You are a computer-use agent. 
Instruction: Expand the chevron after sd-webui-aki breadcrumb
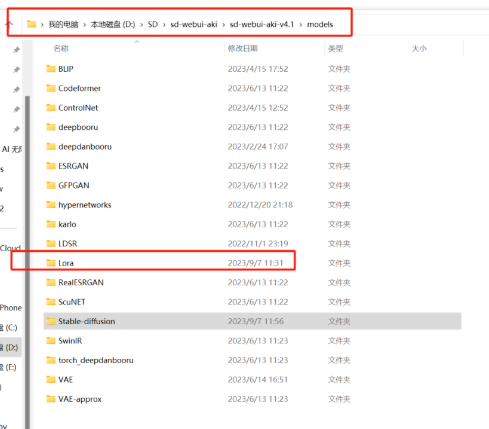tap(223, 24)
